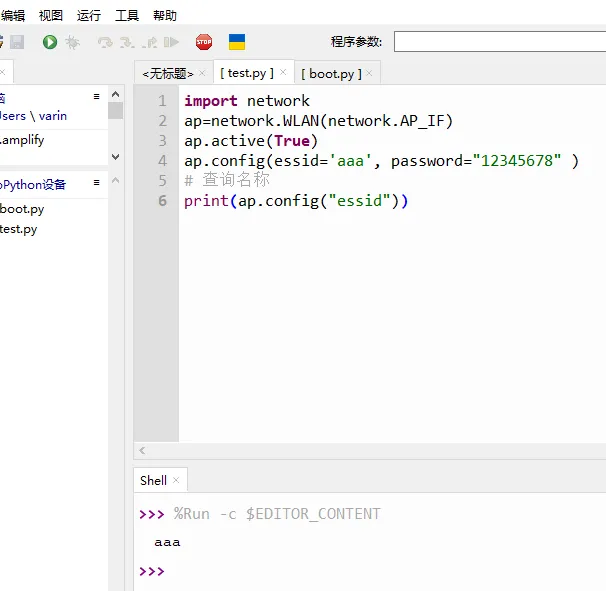
Task: Stop execution with the red STOP icon
Action: 204,42
